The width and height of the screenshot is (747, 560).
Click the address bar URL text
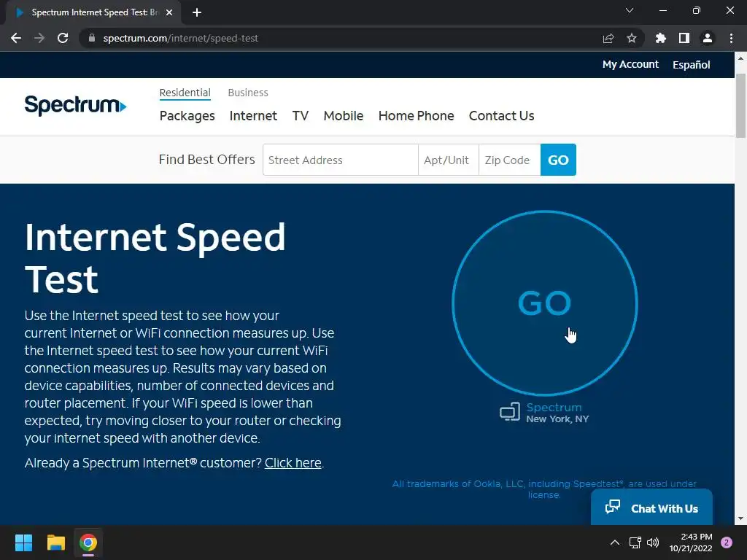[x=181, y=38]
